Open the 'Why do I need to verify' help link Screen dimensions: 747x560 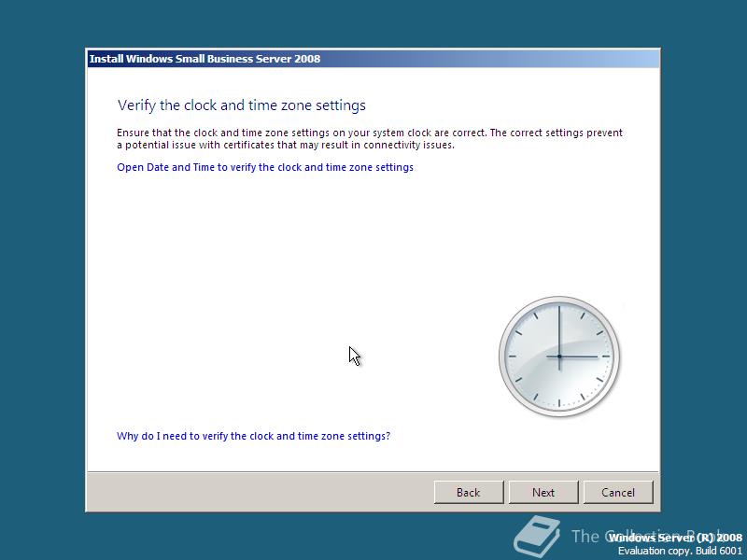[253, 436]
